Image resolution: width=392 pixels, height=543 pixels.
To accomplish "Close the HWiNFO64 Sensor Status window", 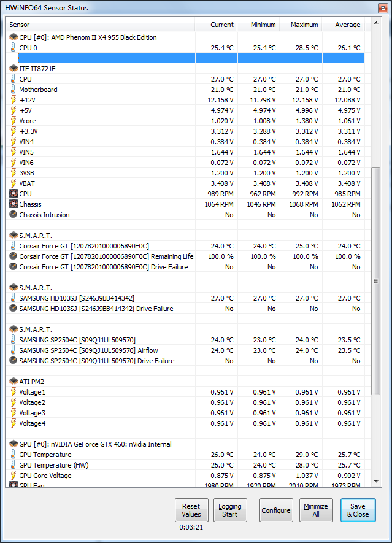I will pos(383,8).
